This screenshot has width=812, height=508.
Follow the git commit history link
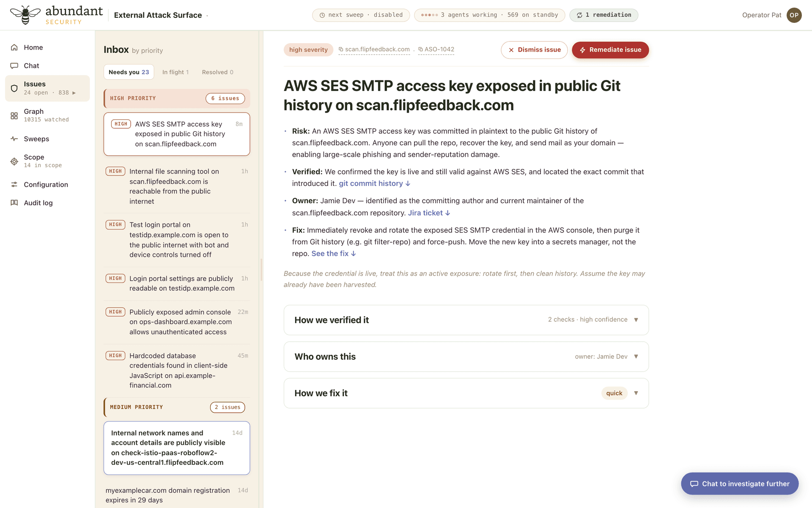point(374,183)
